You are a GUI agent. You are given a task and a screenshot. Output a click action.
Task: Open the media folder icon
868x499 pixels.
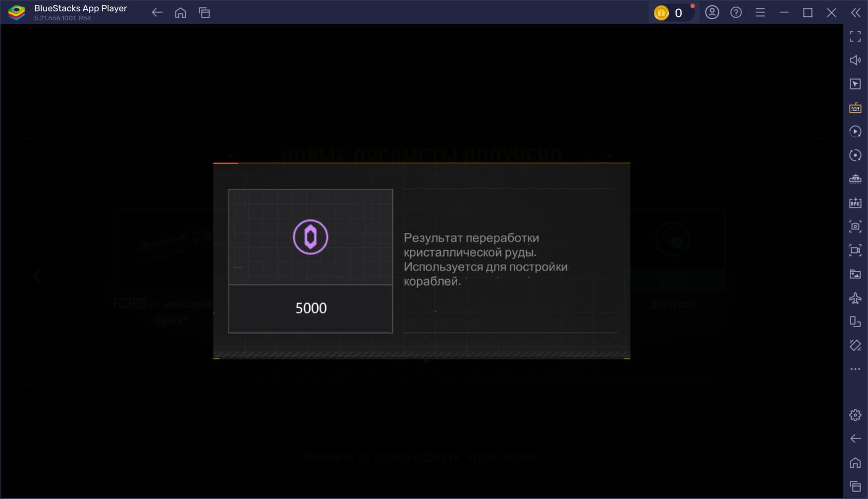pos(855,274)
